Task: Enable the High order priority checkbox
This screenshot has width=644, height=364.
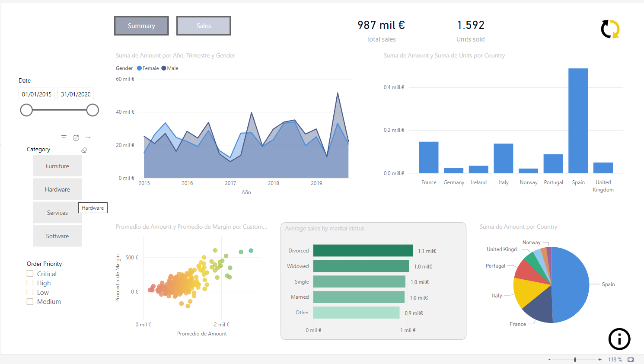Action: [x=30, y=283]
